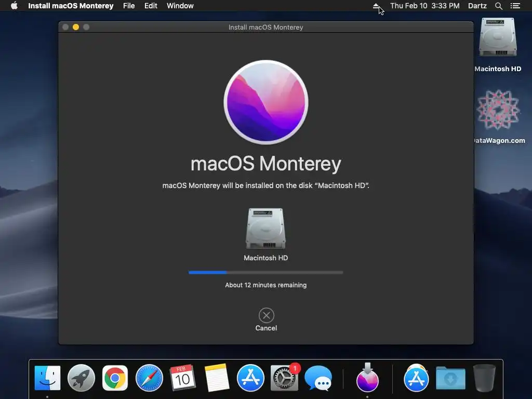Viewport: 532px width, 399px height.
Task: Click the 'macOS Monterey' heading
Action: (265, 164)
